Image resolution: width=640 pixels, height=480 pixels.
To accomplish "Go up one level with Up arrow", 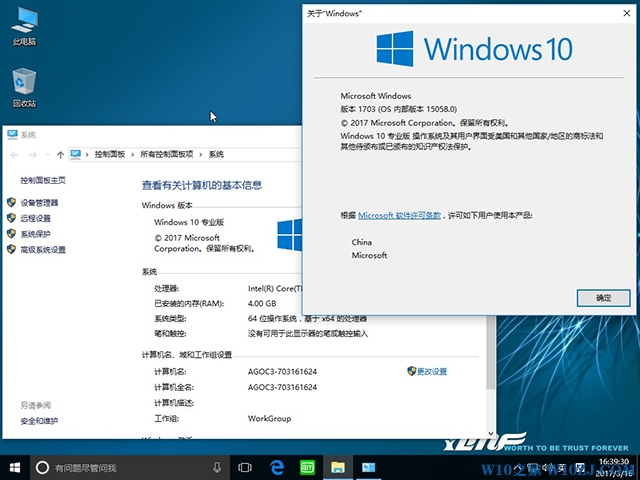I will pyautogui.click(x=60, y=155).
